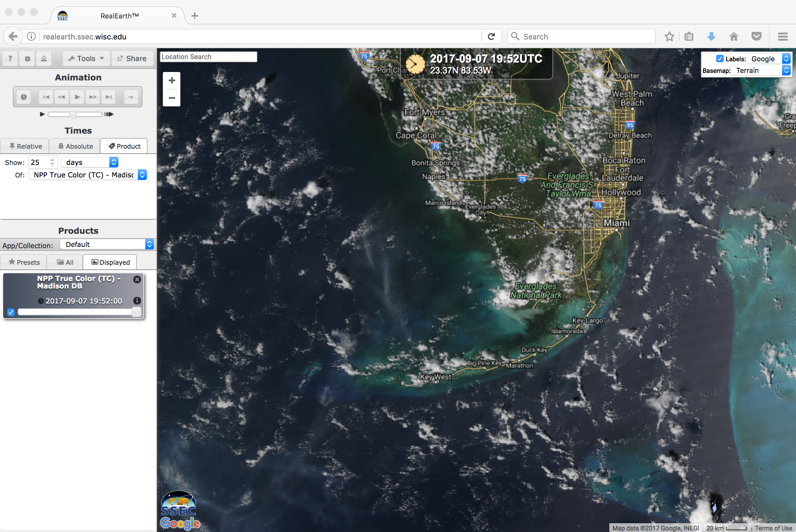Open the help question mark button

pyautogui.click(x=10, y=58)
